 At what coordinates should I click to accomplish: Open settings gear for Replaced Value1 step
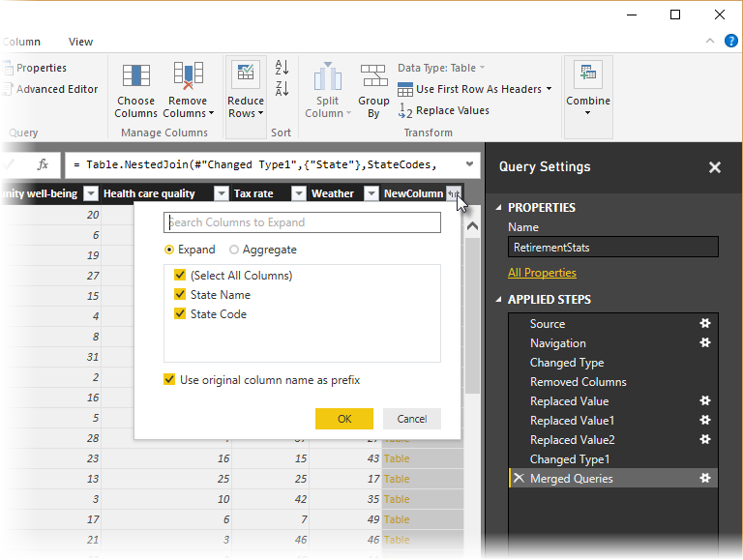(x=705, y=420)
